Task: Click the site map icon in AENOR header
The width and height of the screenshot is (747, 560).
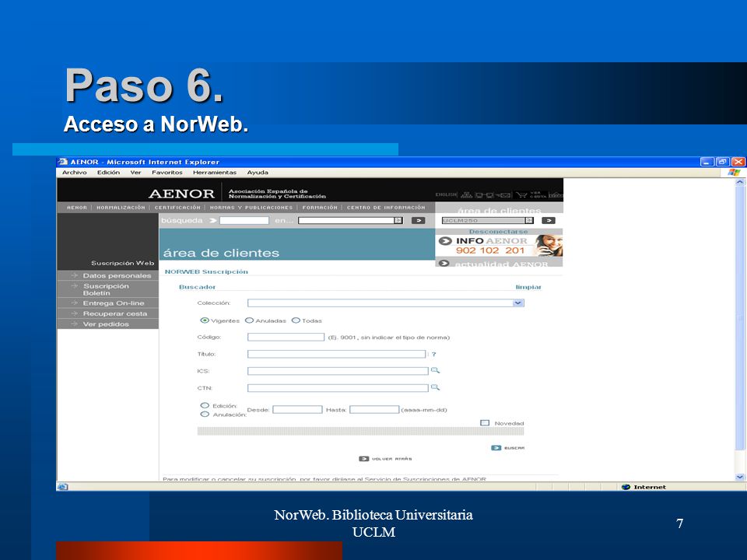Action: tap(466, 194)
